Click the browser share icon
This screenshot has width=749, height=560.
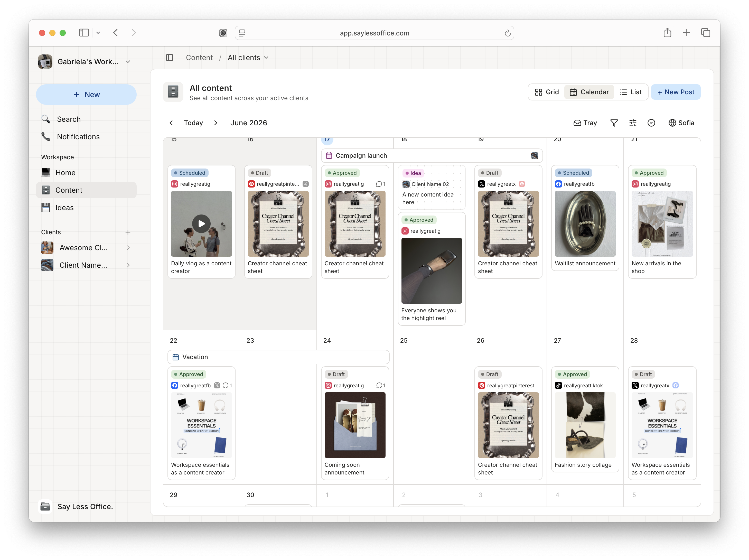point(667,33)
